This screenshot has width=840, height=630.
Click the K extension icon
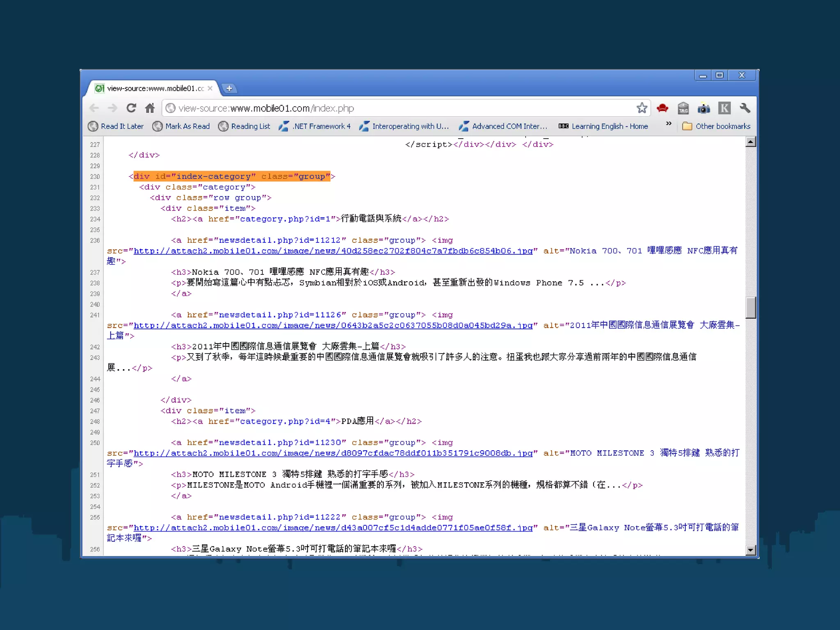coord(724,108)
